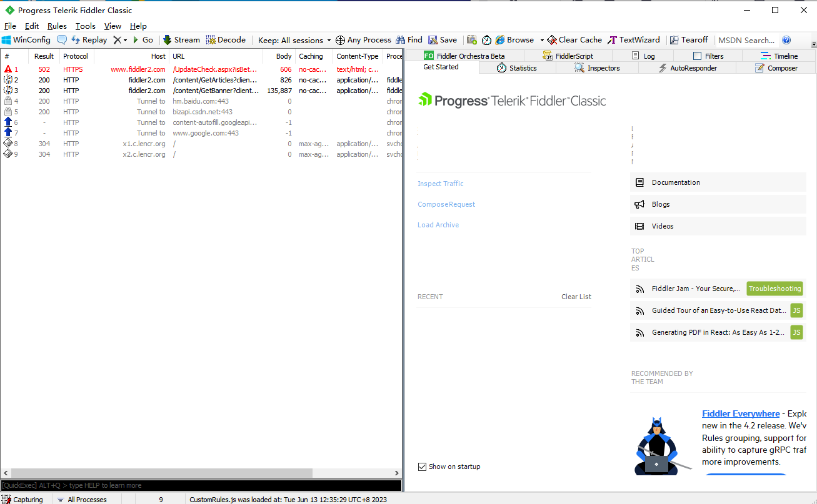The height and width of the screenshot is (504, 817).
Task: Open the Tools menu
Action: pos(86,26)
